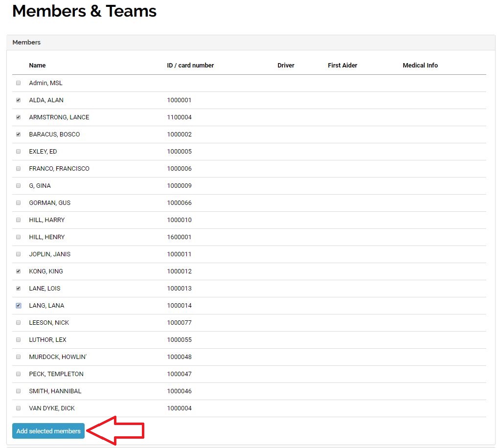The width and height of the screenshot is (498, 448).
Task: Click card number 1000077
Action: point(179,323)
